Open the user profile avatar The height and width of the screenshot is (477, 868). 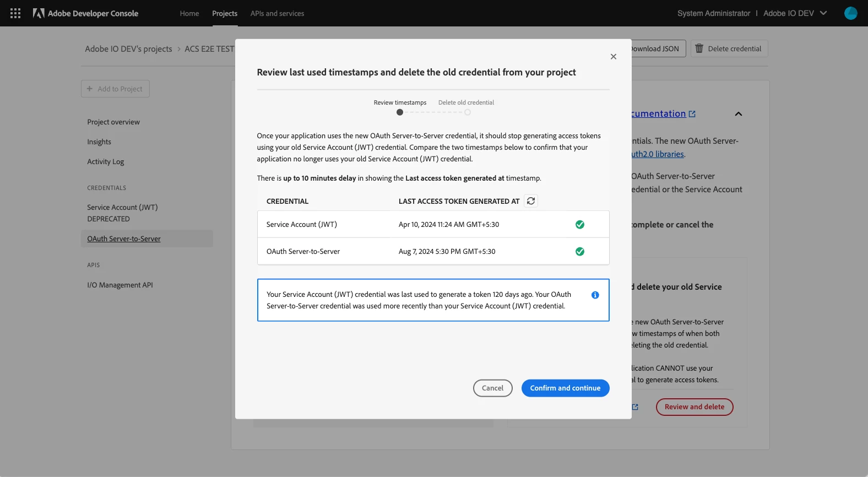pyautogui.click(x=850, y=13)
